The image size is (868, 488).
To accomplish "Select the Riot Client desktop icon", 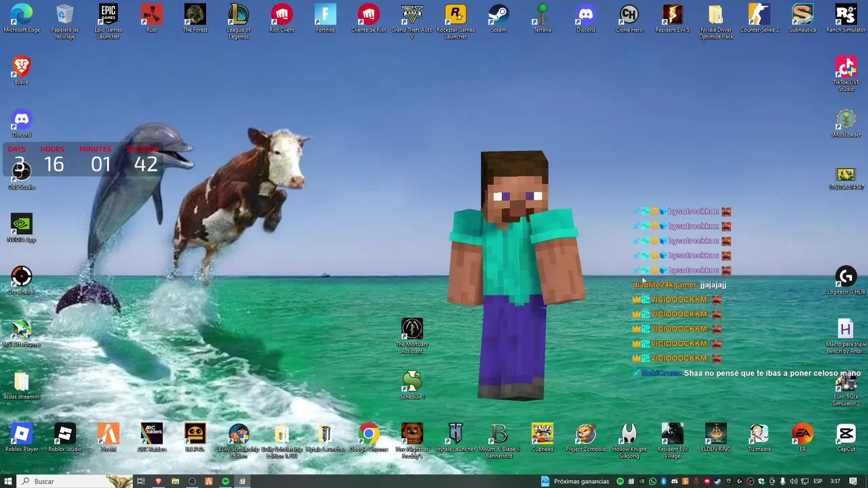I will click(282, 19).
